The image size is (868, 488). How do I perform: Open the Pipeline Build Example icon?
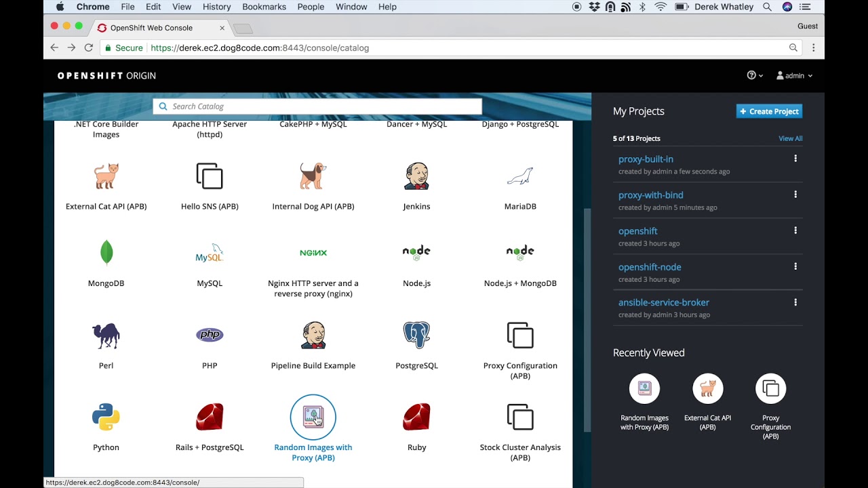(313, 335)
